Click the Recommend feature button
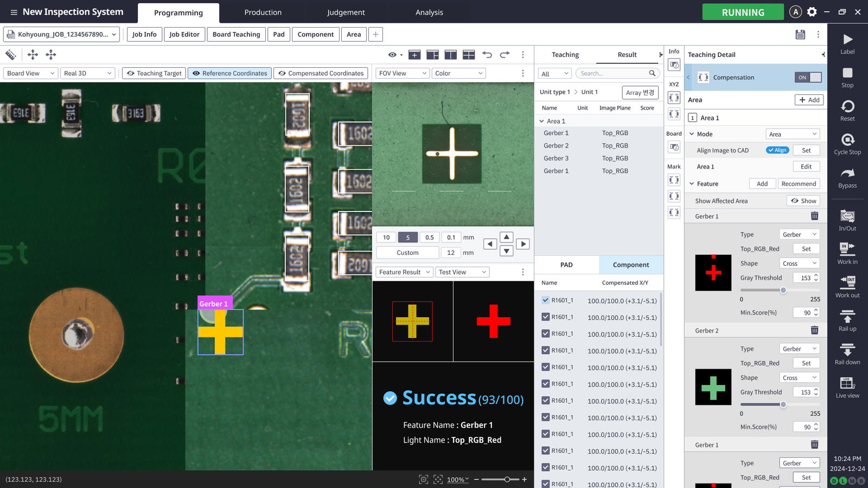The image size is (868, 488). 799,184
